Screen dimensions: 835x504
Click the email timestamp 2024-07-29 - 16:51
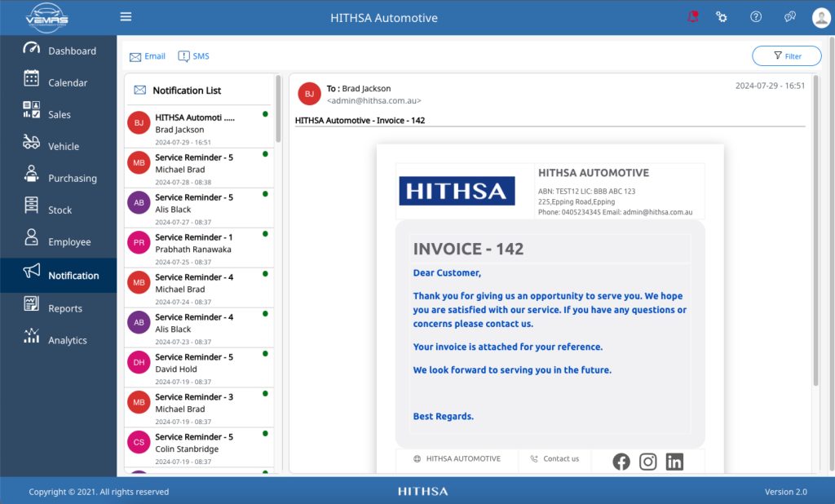[770, 86]
